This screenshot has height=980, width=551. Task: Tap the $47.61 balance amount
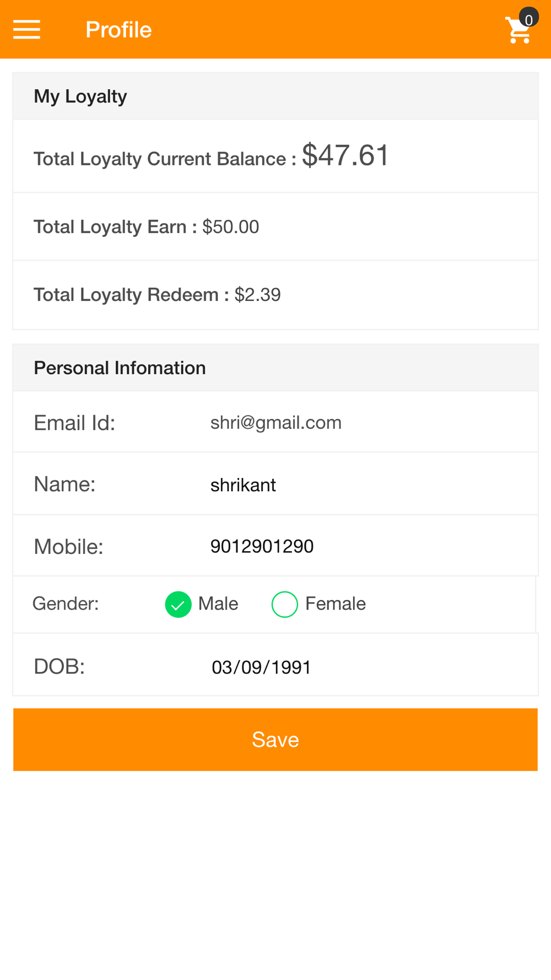[345, 155]
